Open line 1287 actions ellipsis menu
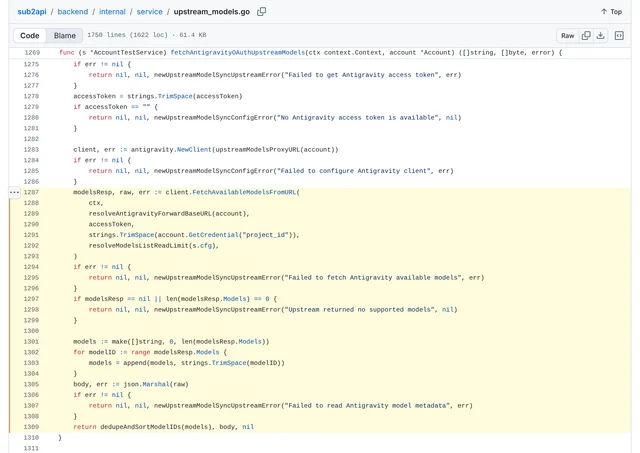This screenshot has width=640, height=453. [14, 192]
